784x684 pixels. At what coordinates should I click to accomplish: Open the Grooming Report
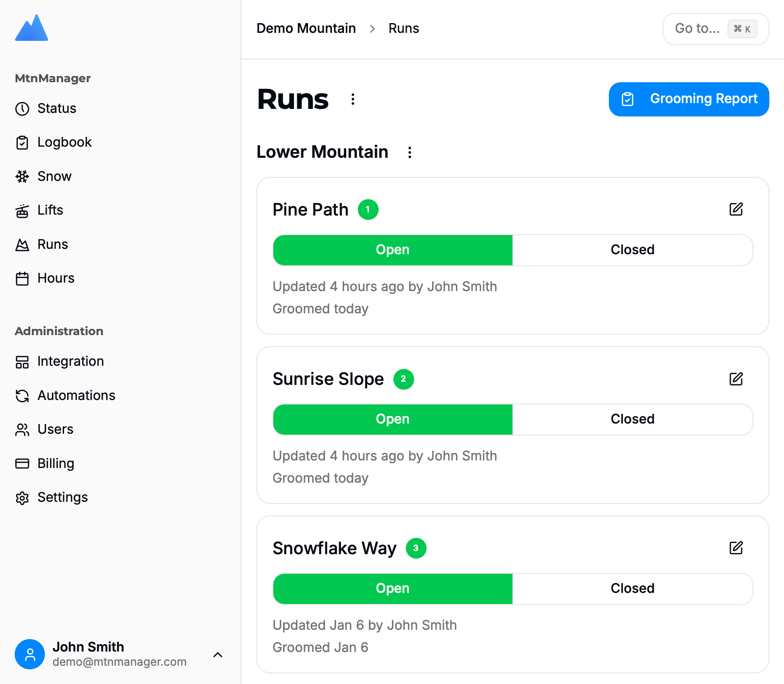[688, 99]
